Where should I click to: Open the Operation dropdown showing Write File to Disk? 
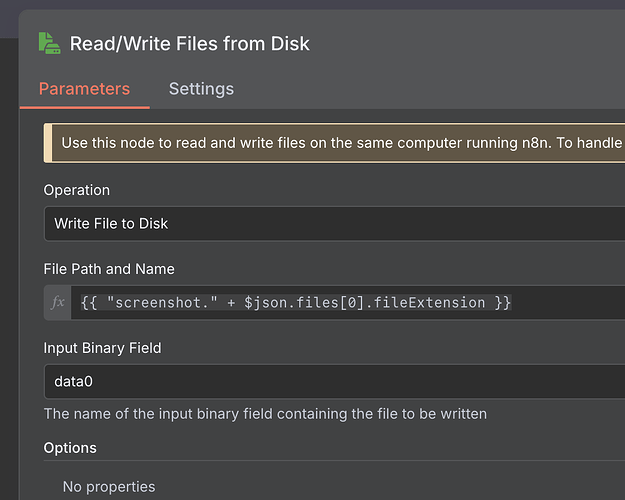pyautogui.click(x=334, y=224)
